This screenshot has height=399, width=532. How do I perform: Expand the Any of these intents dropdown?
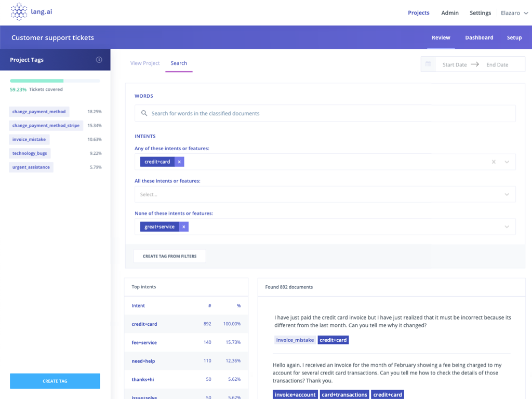pos(507,162)
